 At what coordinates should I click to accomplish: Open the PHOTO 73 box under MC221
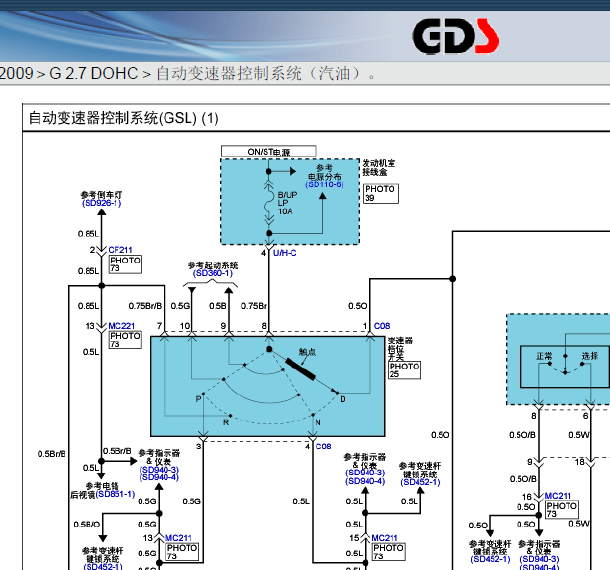point(125,340)
